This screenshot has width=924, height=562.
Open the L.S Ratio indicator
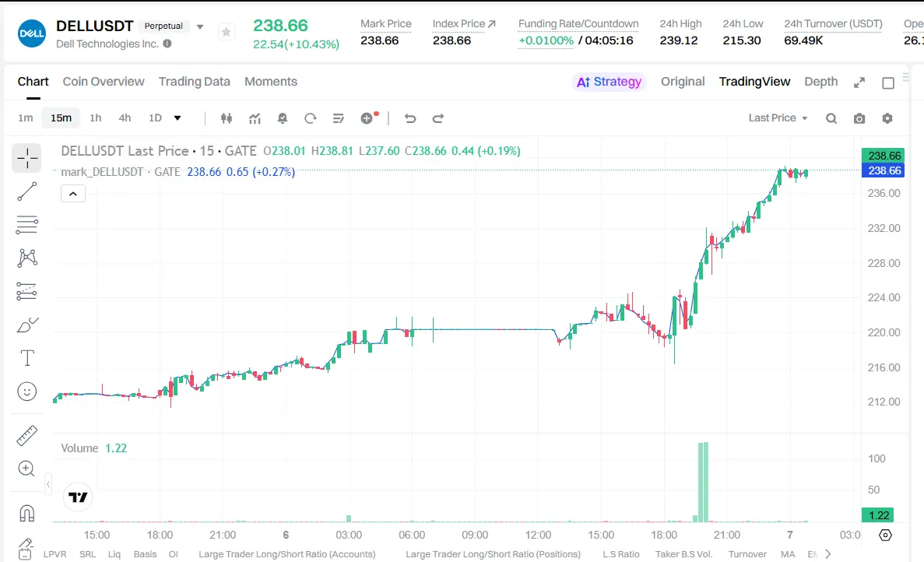coord(621,553)
